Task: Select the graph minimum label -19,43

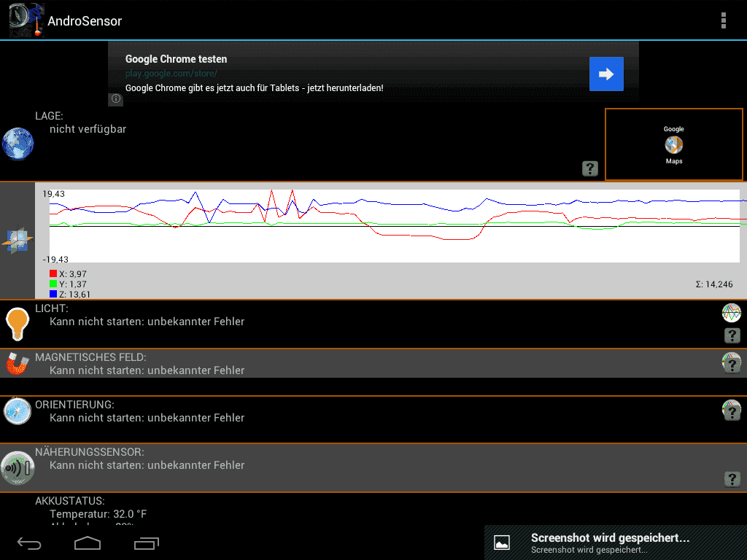Action: [55, 260]
